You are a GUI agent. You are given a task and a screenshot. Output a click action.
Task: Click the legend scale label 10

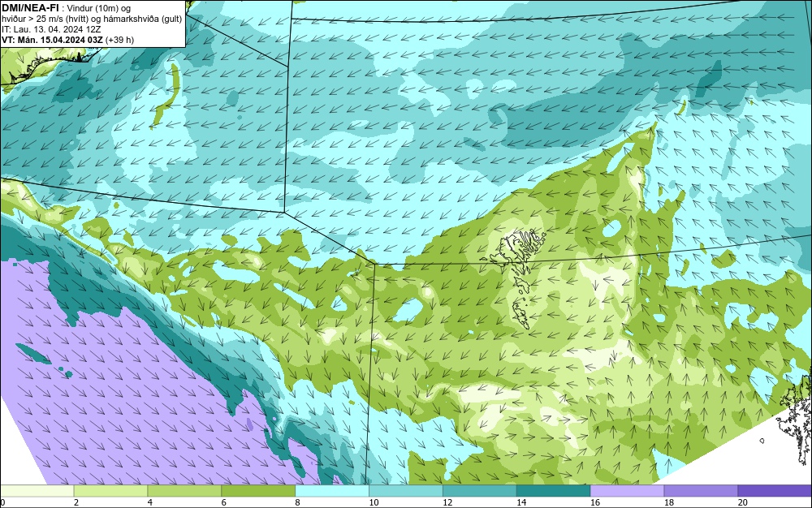coord(374,502)
